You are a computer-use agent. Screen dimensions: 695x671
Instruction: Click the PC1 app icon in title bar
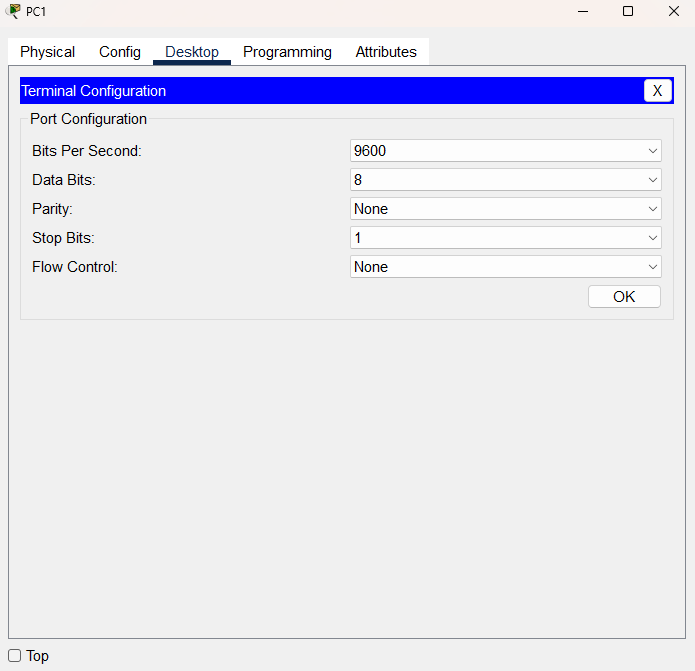[x=15, y=11]
